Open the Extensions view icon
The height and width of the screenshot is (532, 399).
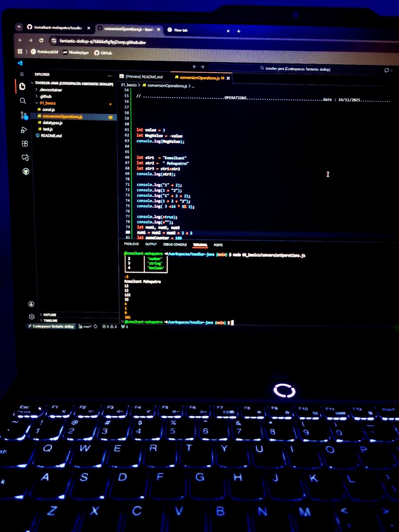[x=24, y=144]
